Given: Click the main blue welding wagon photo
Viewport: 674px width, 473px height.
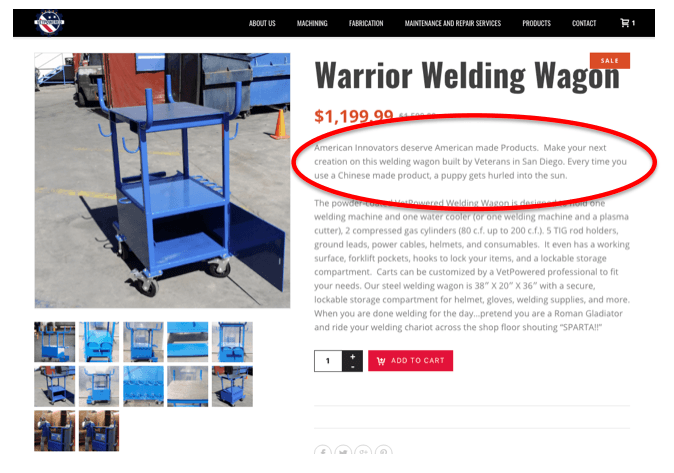Looking at the screenshot, I should 162,180.
